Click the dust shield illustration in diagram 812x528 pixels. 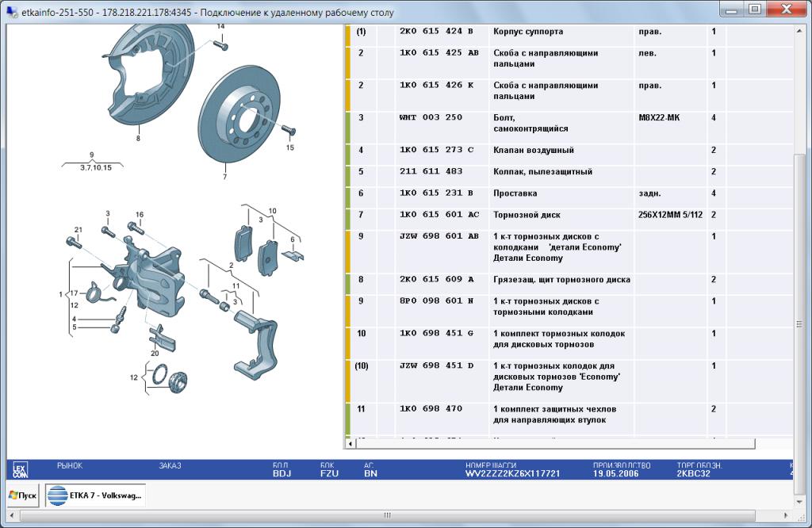(150, 75)
